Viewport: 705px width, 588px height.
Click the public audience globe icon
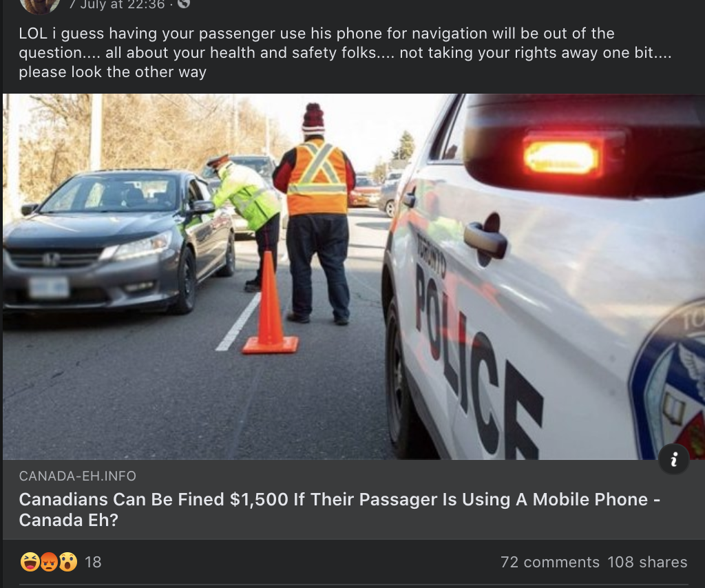(x=183, y=3)
